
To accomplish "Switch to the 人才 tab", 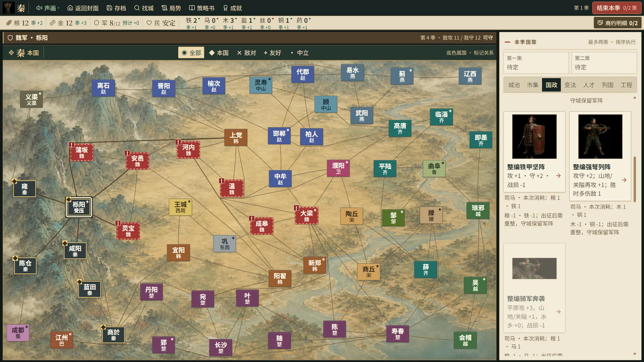I will (589, 85).
